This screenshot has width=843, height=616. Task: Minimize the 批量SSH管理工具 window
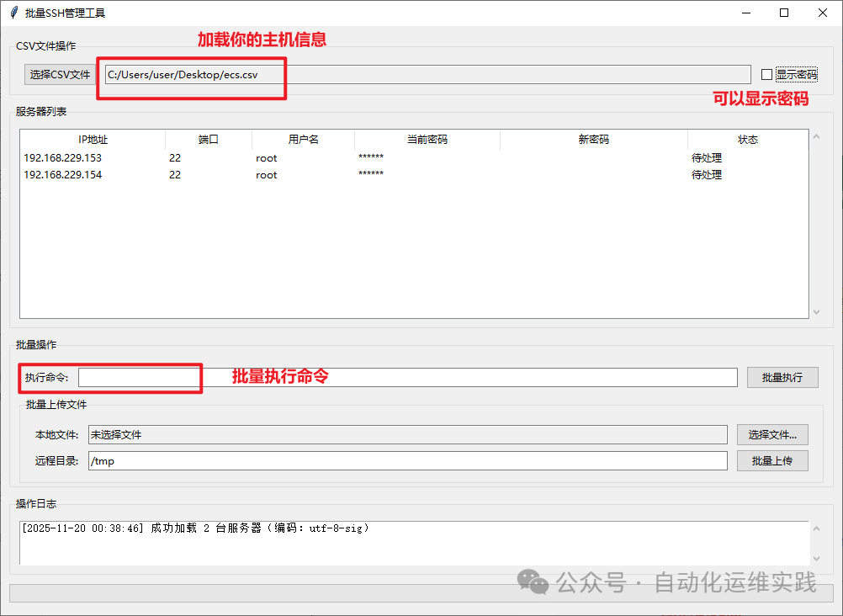pos(746,13)
